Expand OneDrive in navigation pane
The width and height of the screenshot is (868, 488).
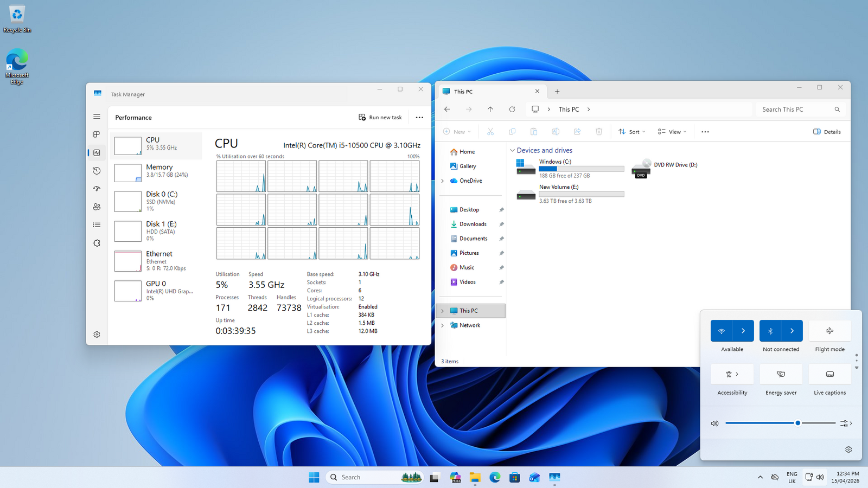coord(443,181)
